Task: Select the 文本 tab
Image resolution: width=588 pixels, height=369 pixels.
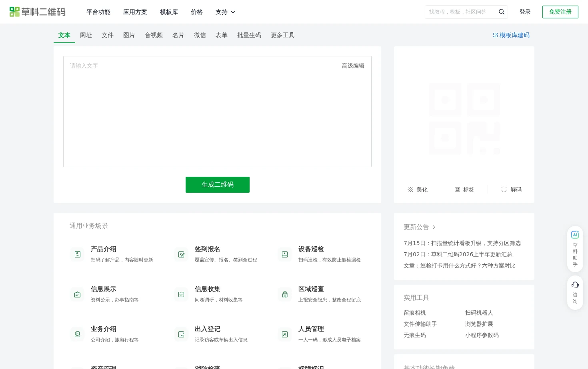Action: (64, 35)
